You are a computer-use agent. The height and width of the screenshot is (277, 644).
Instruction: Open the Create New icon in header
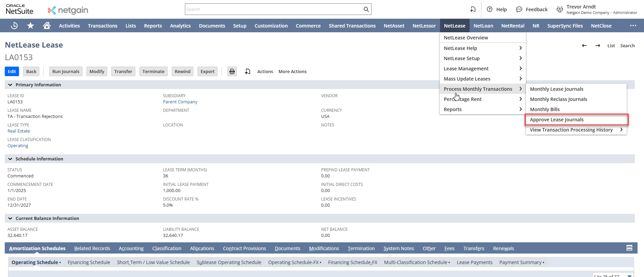pos(473,9)
